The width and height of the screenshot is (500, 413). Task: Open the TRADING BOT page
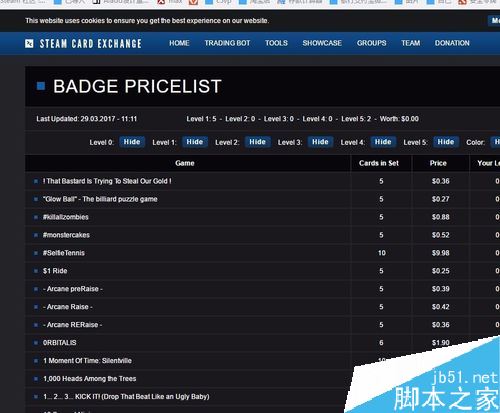click(x=227, y=43)
